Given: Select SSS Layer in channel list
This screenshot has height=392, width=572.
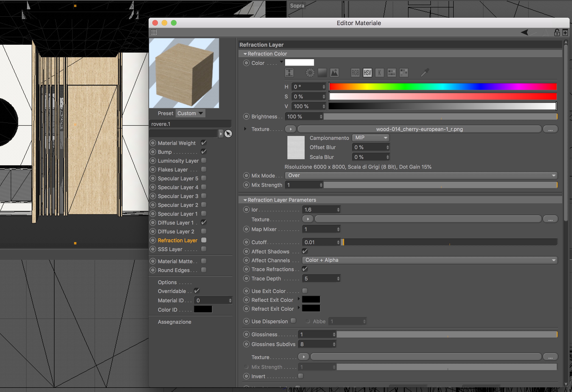Looking at the screenshot, I should (170, 249).
